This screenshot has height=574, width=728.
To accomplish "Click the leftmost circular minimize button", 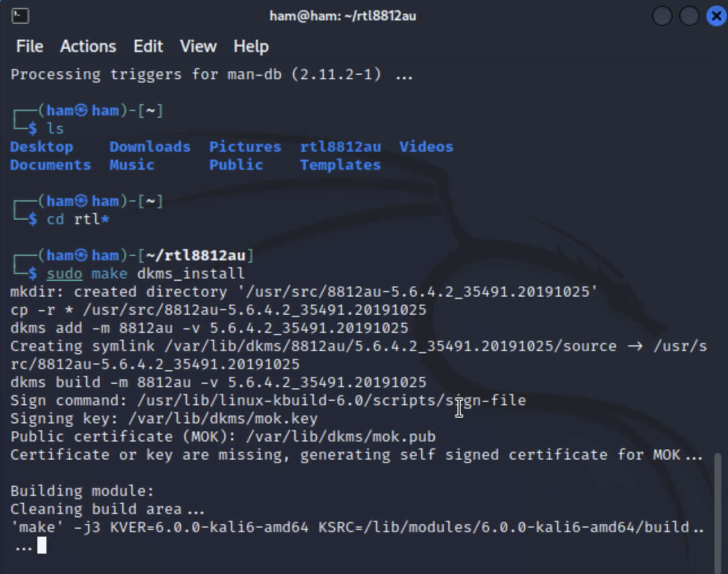I will pyautogui.click(x=662, y=16).
